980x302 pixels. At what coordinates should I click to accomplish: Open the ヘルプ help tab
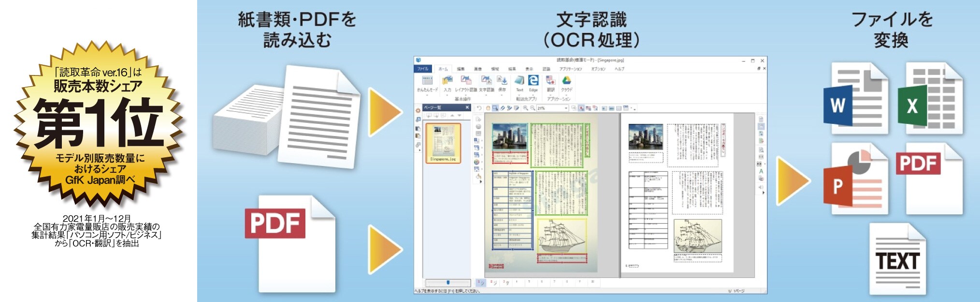620,69
